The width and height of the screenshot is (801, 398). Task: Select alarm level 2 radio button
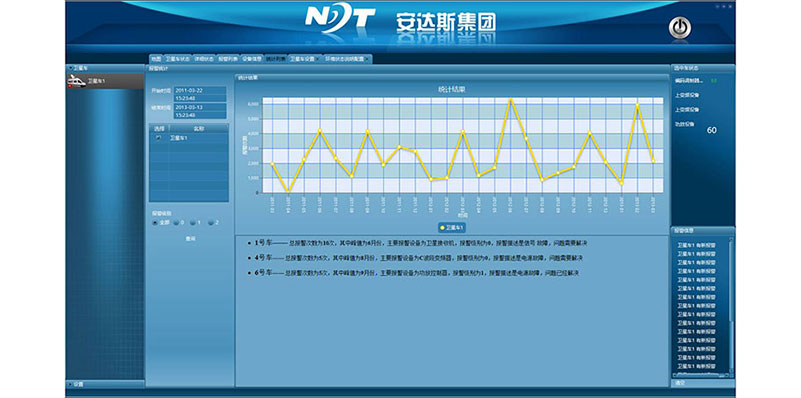pos(210,222)
